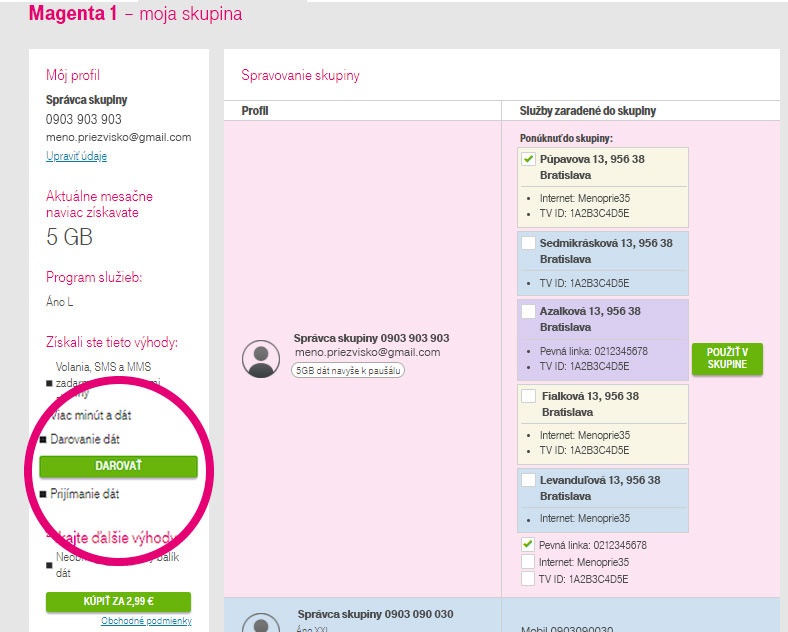The image size is (788, 632).
Task: Click TV ID entry under Sedmikrásková 13
Action: coord(584,283)
